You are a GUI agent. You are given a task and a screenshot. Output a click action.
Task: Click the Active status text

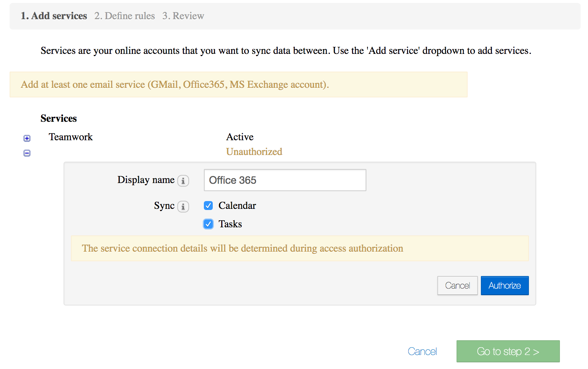pos(240,137)
